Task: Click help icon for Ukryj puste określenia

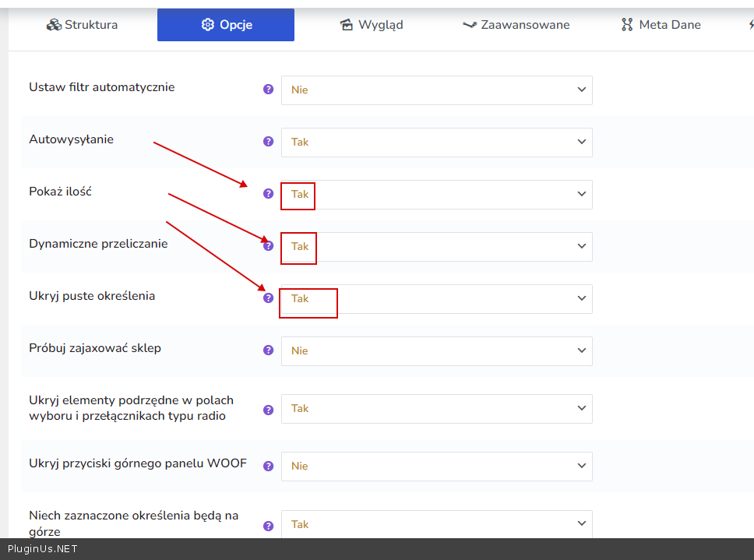Action: pyautogui.click(x=269, y=298)
